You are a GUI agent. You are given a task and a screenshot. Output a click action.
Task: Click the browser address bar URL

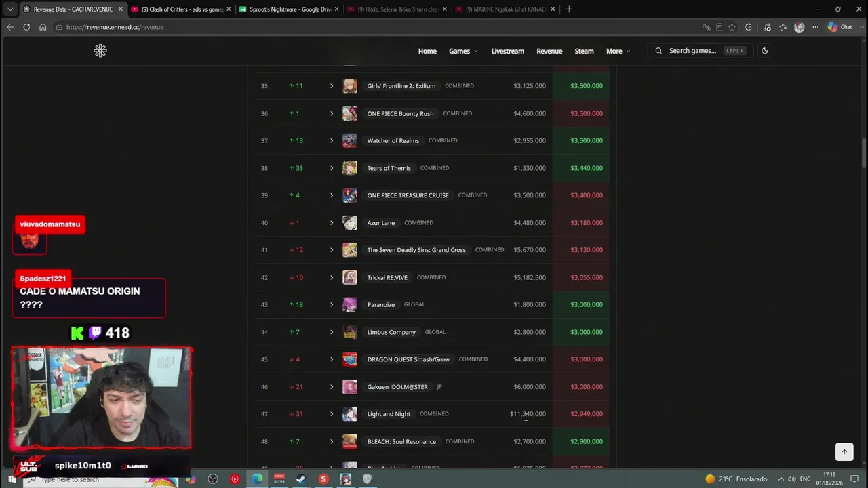tap(115, 27)
